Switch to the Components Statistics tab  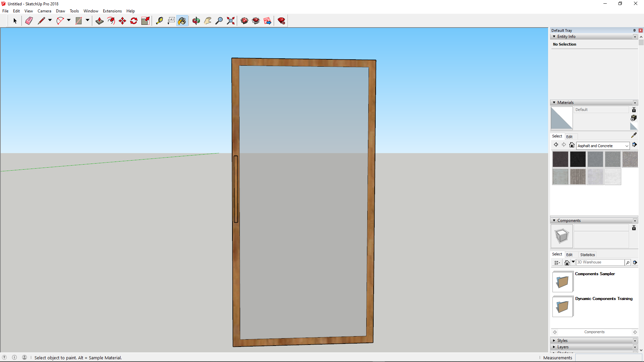coord(587,255)
